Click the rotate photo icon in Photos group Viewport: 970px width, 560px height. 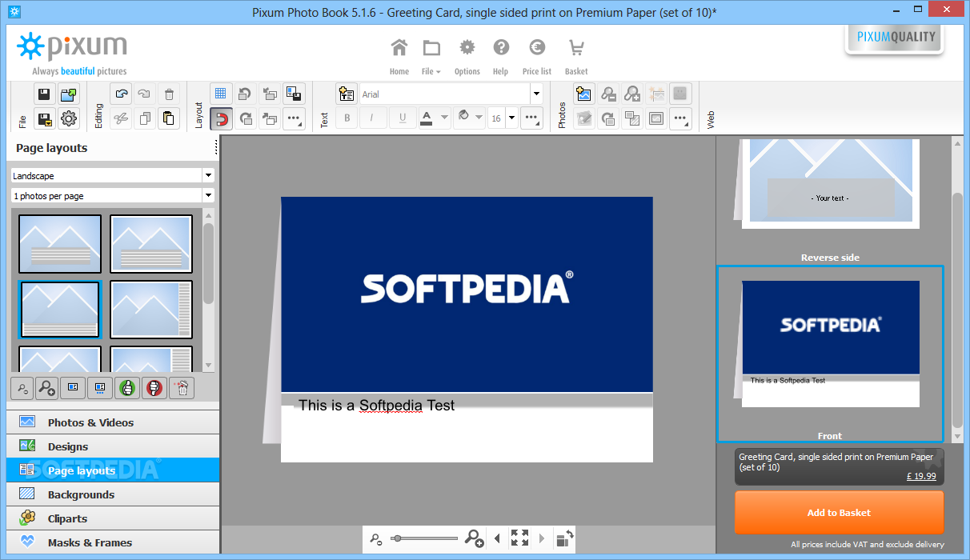(x=608, y=119)
